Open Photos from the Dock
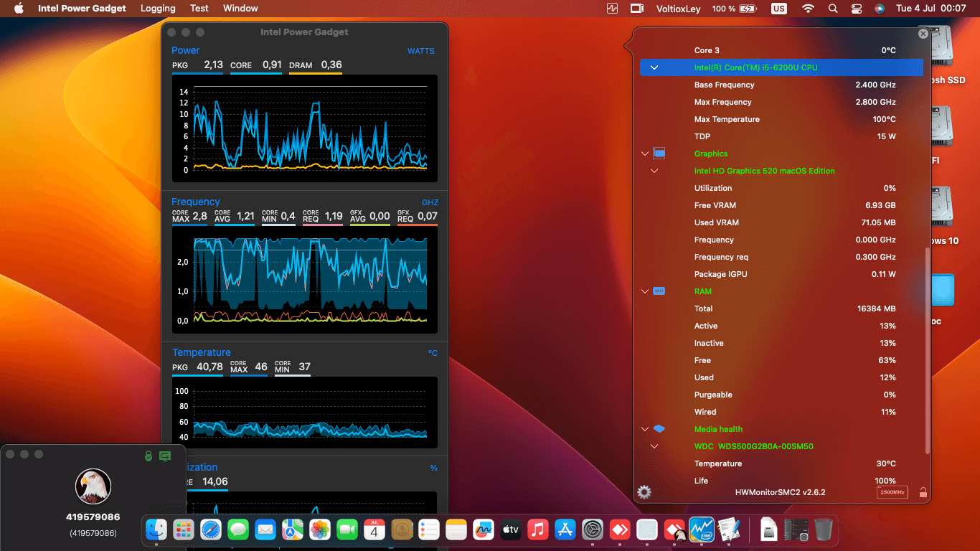 coord(320,529)
